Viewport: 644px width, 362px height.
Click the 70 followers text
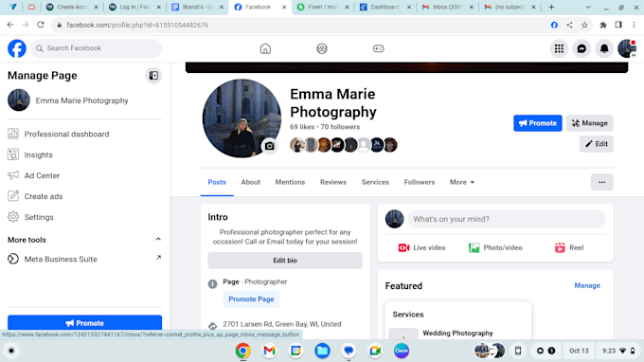coord(340,127)
